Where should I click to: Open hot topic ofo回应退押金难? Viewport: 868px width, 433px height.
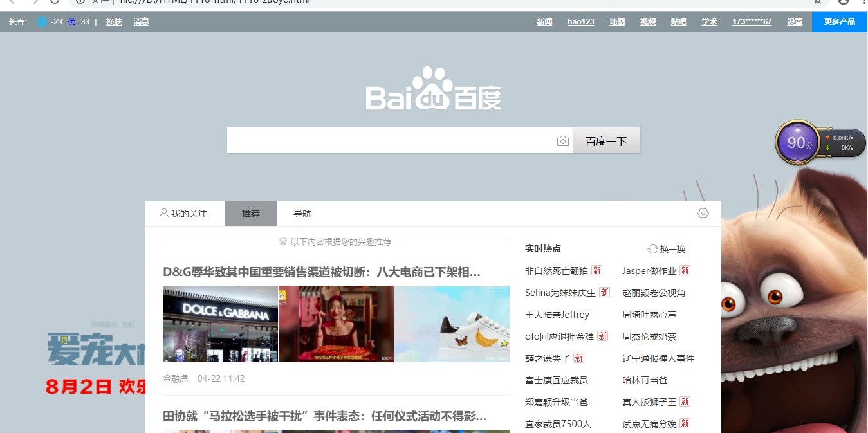tap(559, 336)
